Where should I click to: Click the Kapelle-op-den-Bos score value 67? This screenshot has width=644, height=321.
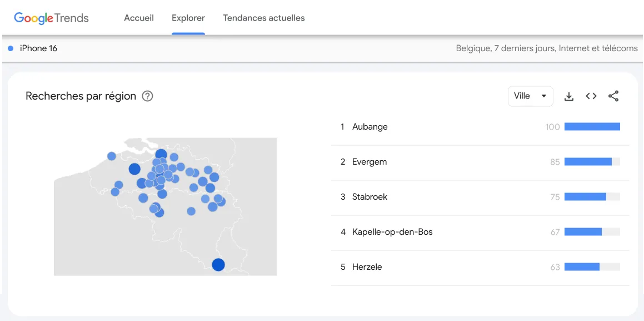pos(555,232)
